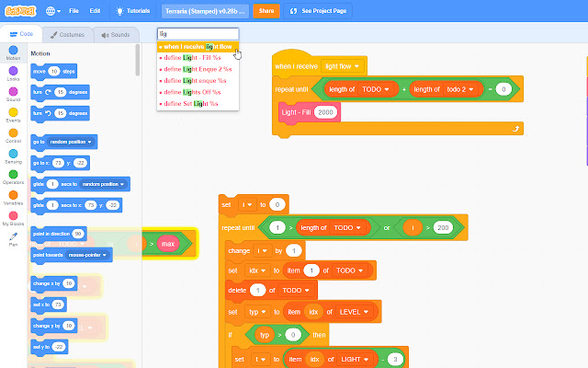Screen dimensions: 588x368
Task: Click the turn clockwise 15 degrees block
Action: click(x=60, y=92)
